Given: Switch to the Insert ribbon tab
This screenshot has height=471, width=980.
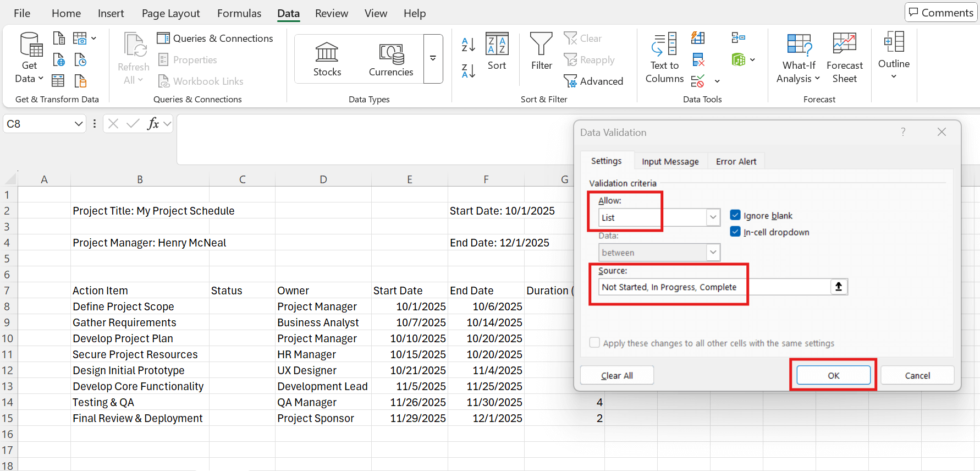Looking at the screenshot, I should (111, 13).
